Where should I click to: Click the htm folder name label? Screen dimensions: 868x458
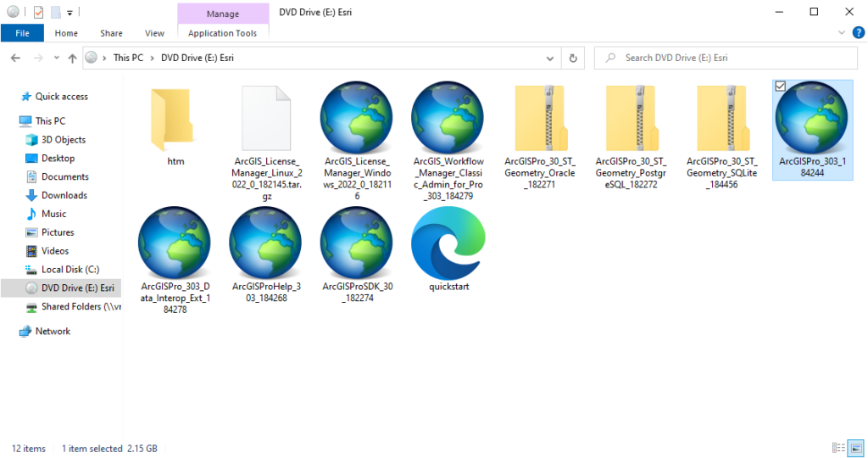175,161
